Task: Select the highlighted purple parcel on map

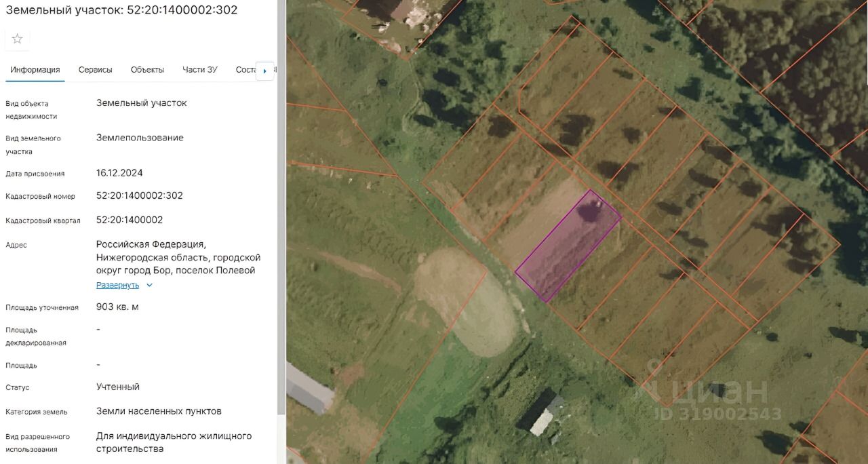Action: [x=568, y=246]
